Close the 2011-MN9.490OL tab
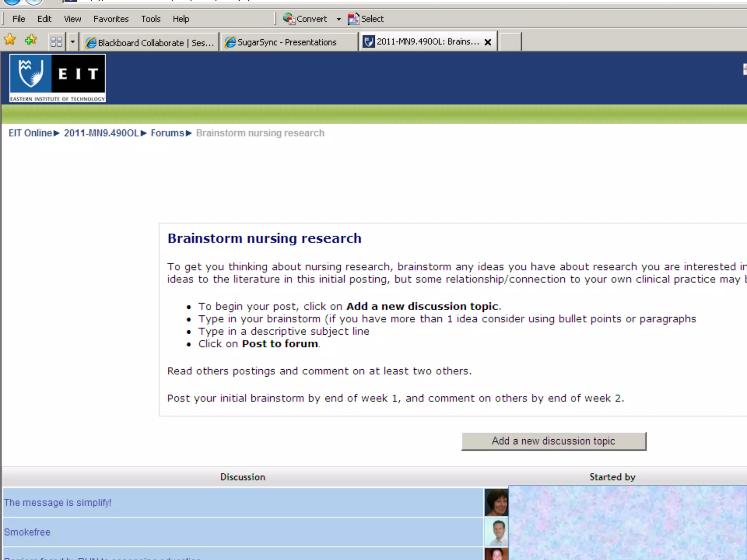 [x=488, y=42]
